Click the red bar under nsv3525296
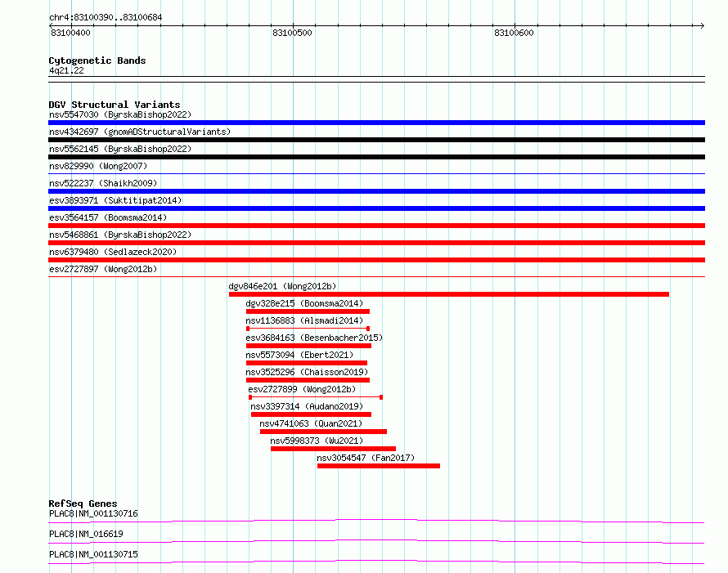 (x=308, y=380)
